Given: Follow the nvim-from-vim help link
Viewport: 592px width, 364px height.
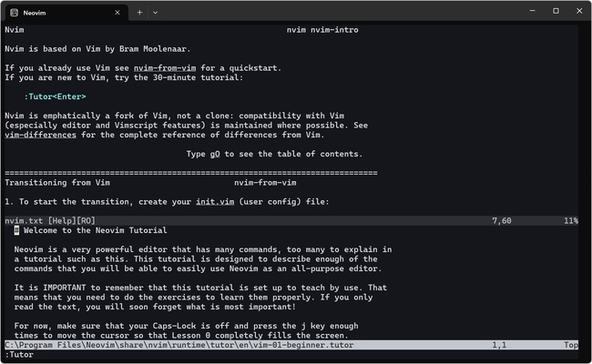Looking at the screenshot, I should point(165,68).
